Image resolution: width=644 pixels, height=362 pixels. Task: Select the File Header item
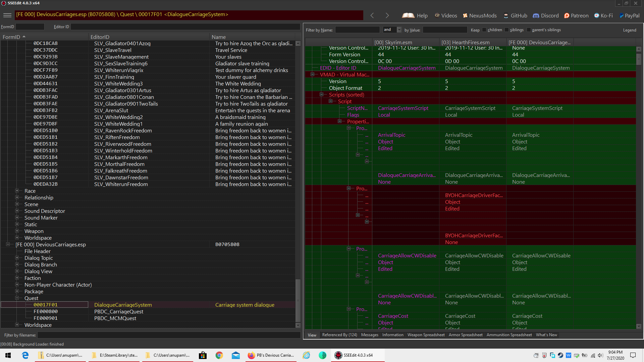[x=38, y=251]
